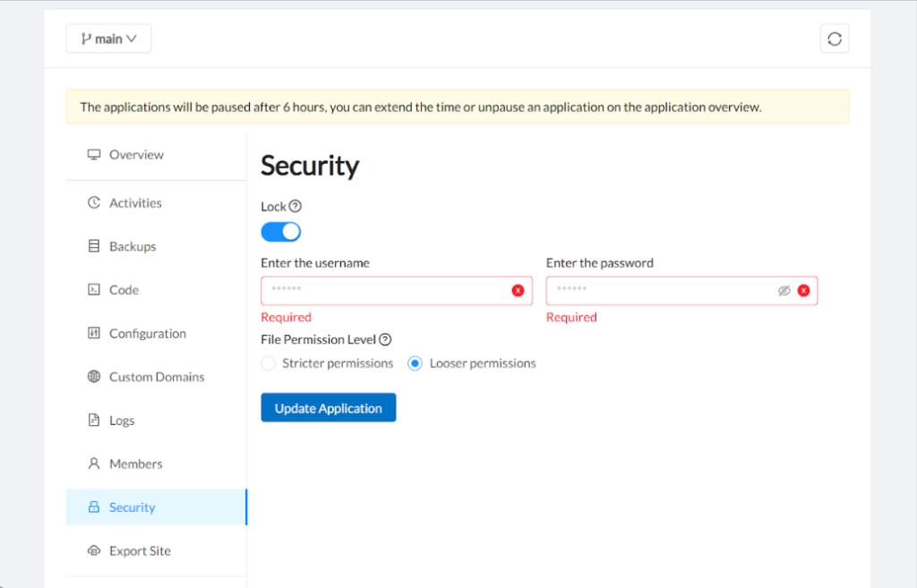
Task: Open the Logs file icon
Action: point(94,420)
